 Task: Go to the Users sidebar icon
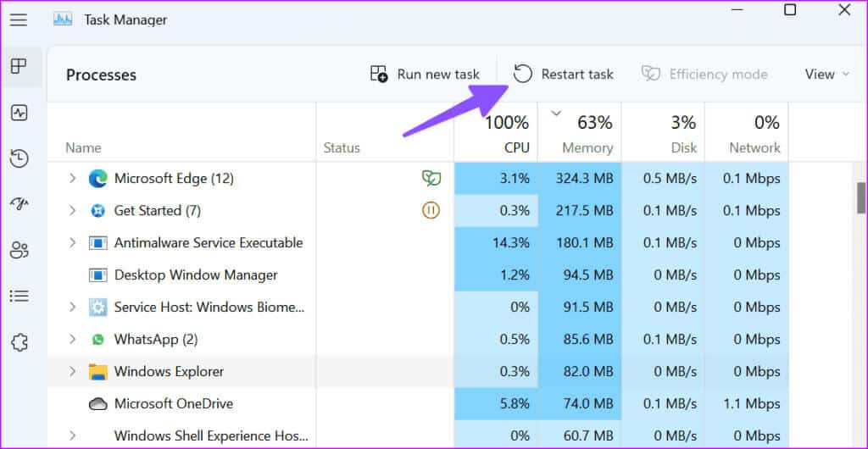coord(19,250)
